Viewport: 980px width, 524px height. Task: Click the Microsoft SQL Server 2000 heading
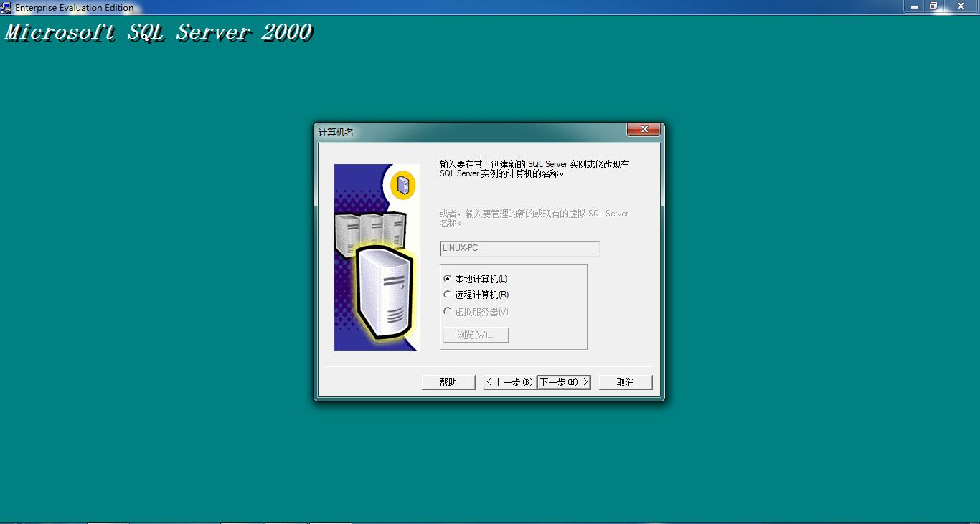tap(159, 32)
